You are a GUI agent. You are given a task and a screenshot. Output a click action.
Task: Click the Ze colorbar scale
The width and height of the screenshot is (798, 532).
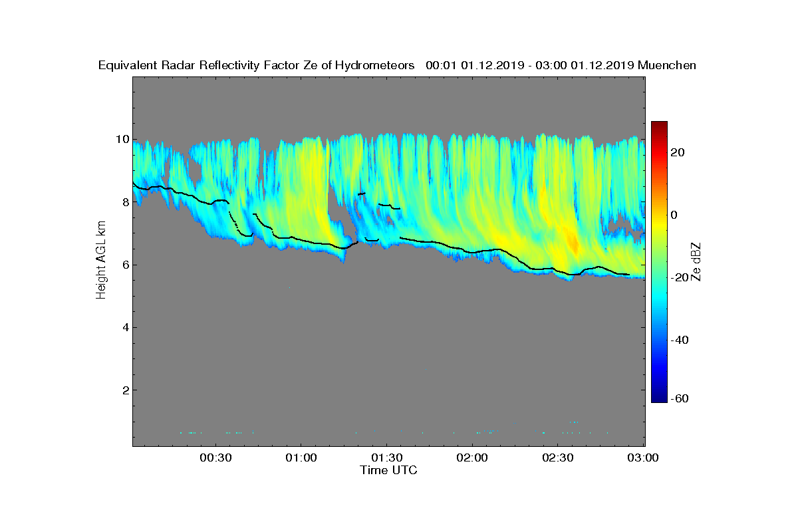659,262
